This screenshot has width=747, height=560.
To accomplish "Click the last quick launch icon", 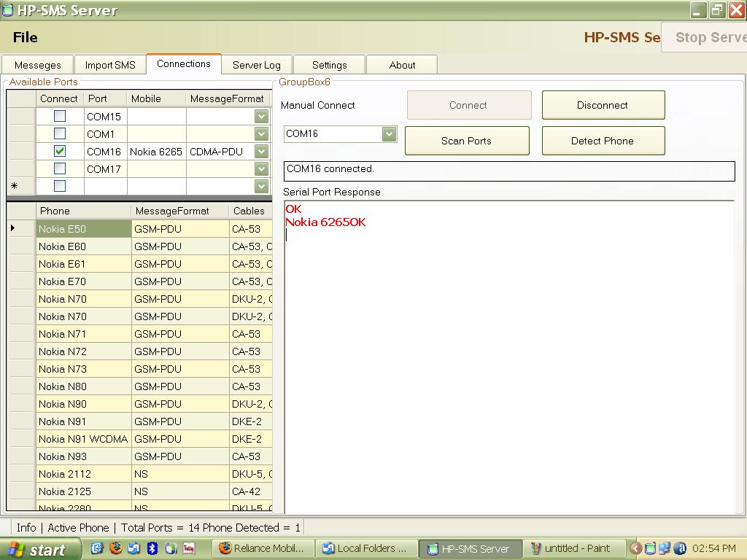I will click(189, 548).
